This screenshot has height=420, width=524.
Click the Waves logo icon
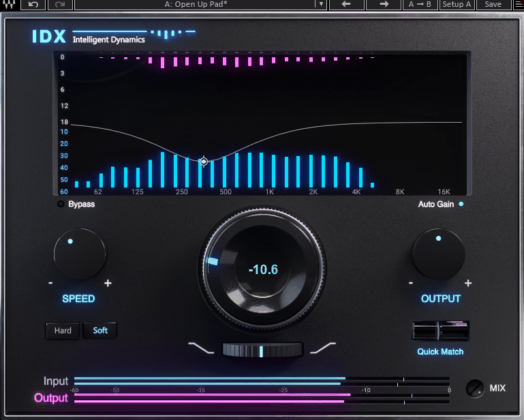(x=9, y=4)
